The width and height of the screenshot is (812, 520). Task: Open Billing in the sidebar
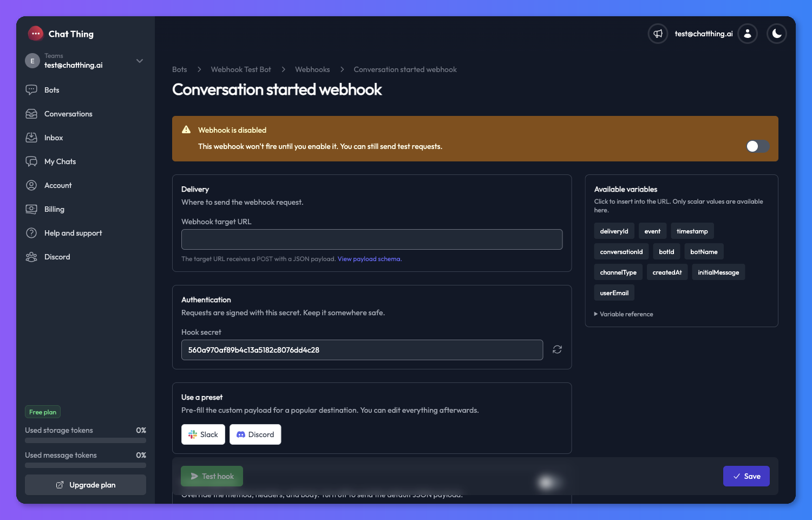pyautogui.click(x=86, y=209)
